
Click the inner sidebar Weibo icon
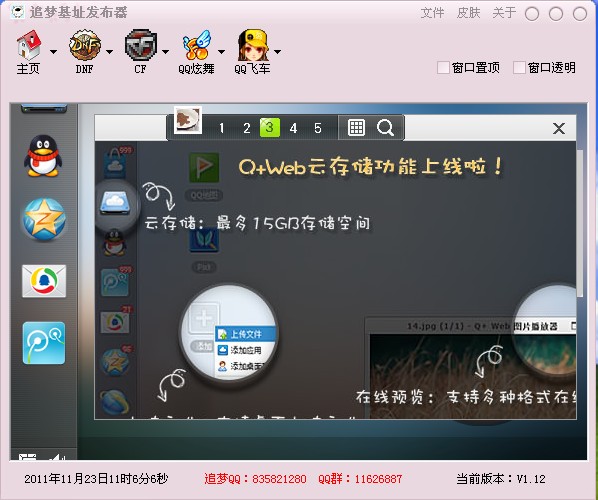[115, 283]
